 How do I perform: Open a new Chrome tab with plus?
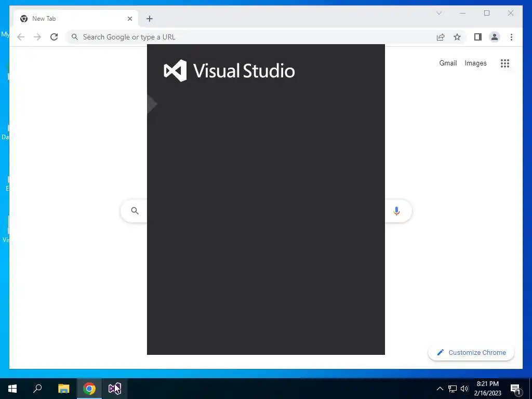point(149,19)
